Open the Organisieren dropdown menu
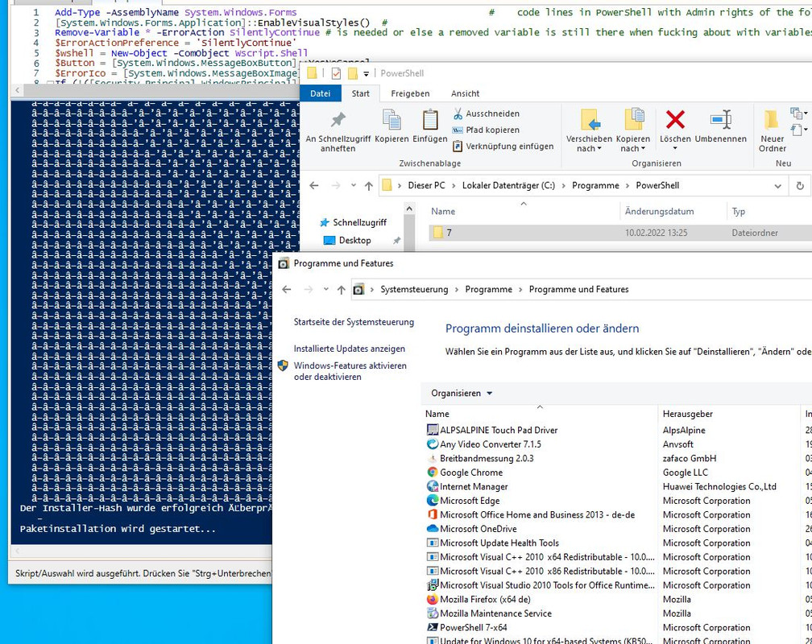Screen dimensions: 812x644 pyautogui.click(x=462, y=394)
